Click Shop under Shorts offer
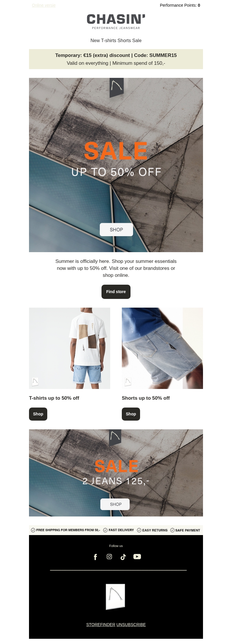 [131, 414]
